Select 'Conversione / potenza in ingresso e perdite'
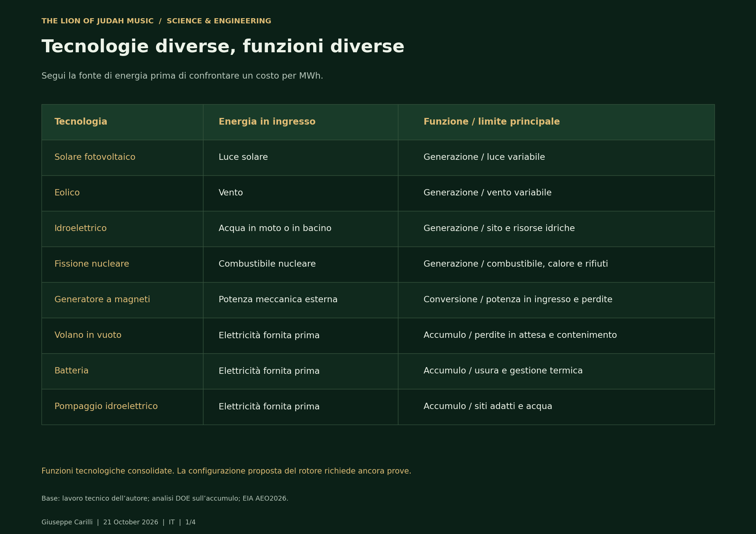This screenshot has height=534, width=756. click(556, 300)
